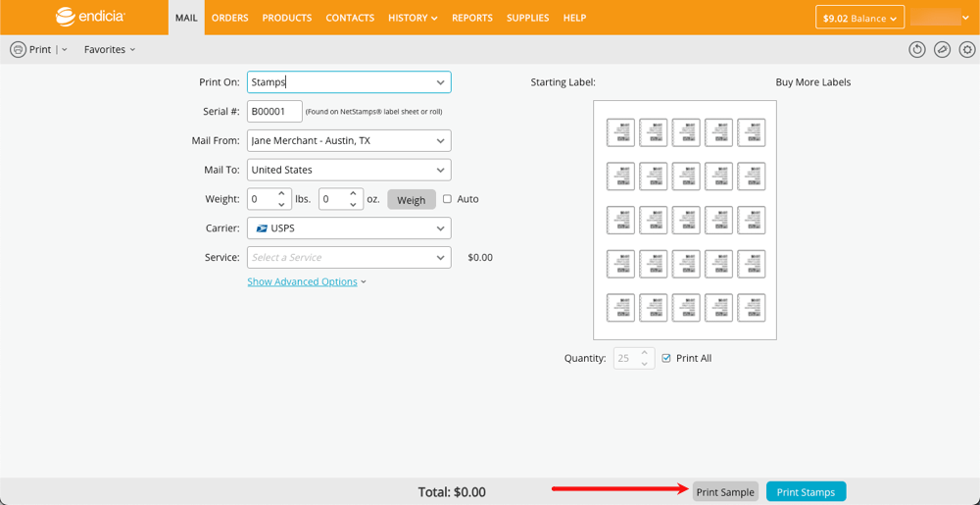Decrease the lbs. weight value

pos(281,204)
